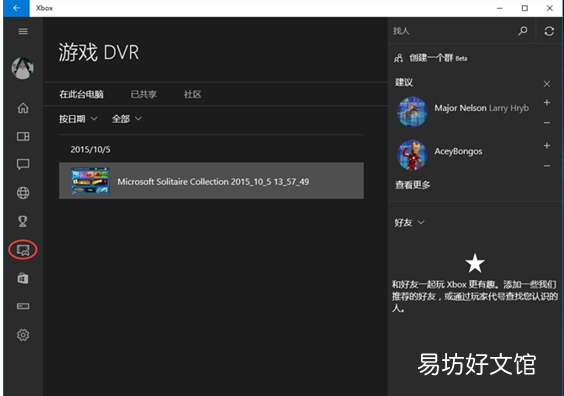Click the create-a-group people icon
The height and width of the screenshot is (396, 564).
coord(398,58)
